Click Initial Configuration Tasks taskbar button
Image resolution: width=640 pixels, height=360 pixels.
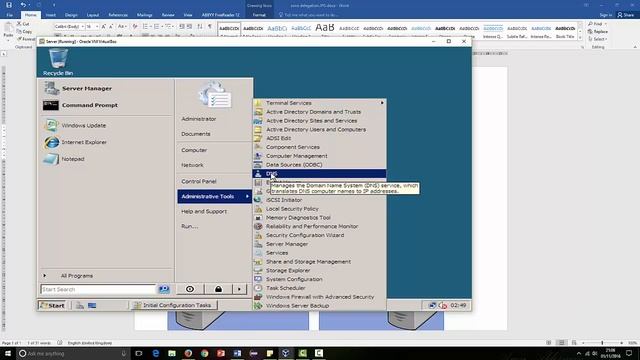click(173, 305)
